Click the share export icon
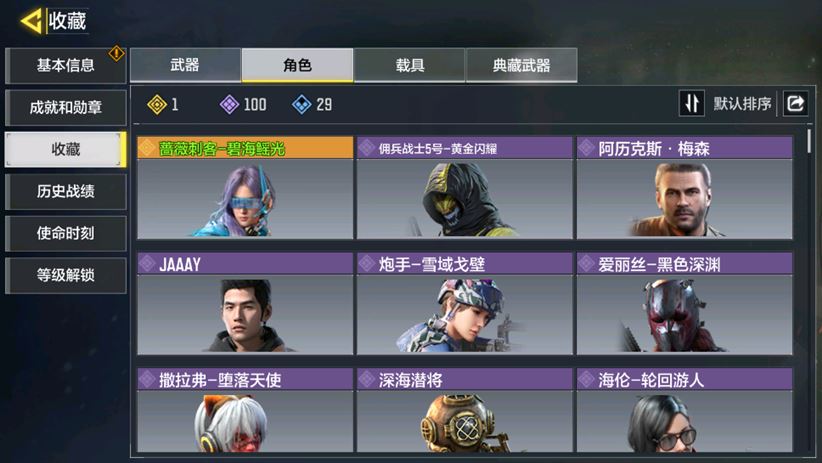This screenshot has height=463, width=822. tap(795, 103)
